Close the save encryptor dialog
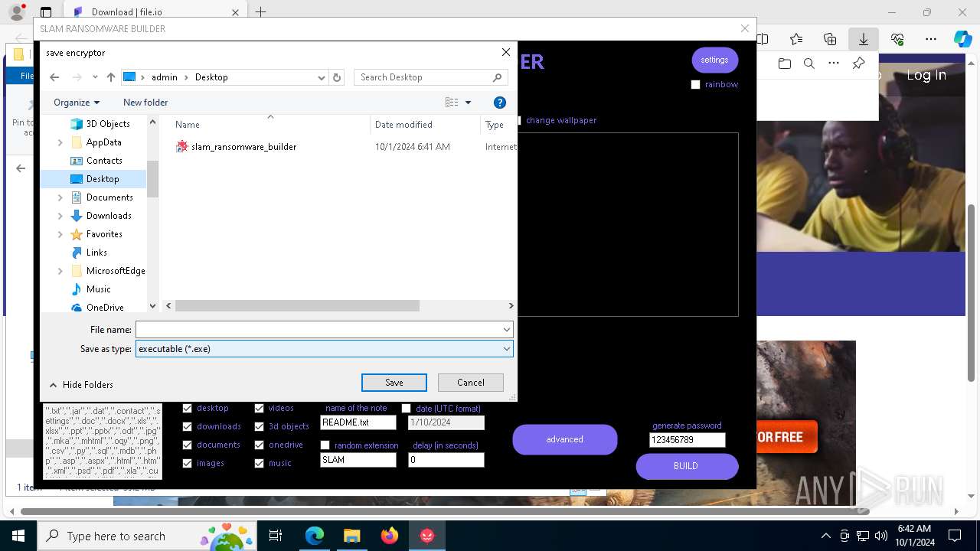The height and width of the screenshot is (551, 980). (505, 52)
